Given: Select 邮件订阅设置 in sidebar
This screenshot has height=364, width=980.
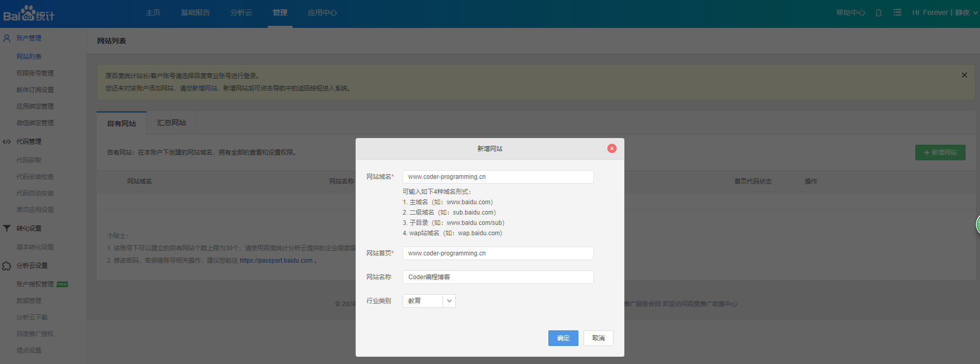Looking at the screenshot, I should pyautogui.click(x=35, y=89).
